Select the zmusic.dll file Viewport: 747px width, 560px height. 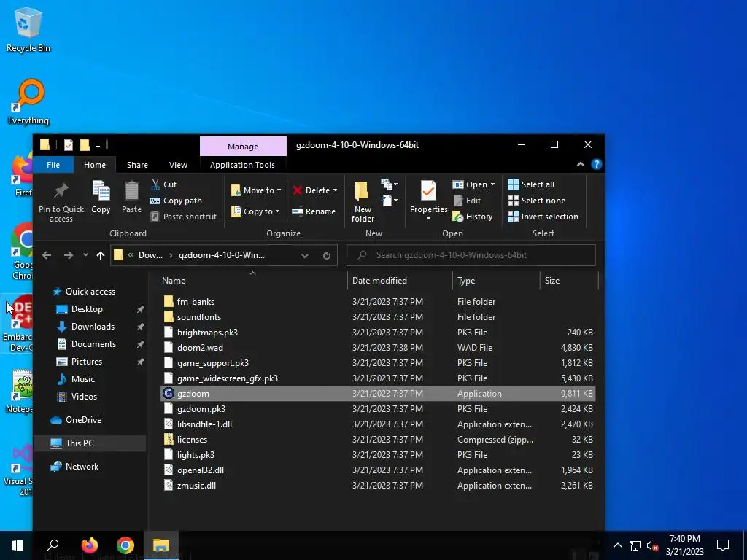pyautogui.click(x=378, y=485)
